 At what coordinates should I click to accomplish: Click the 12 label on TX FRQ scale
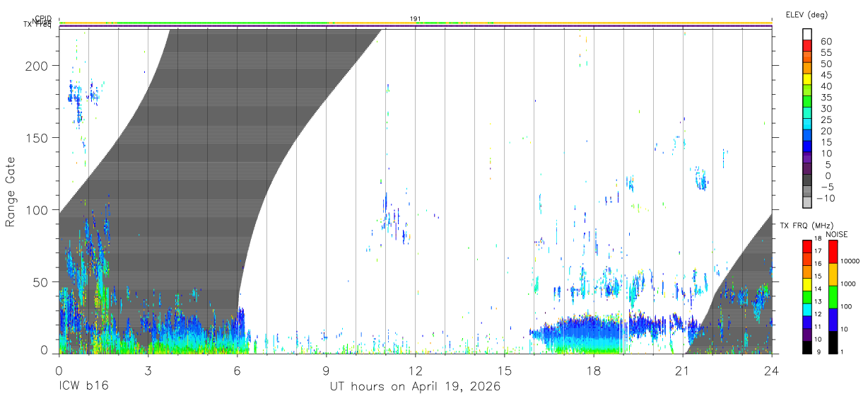[x=818, y=314]
